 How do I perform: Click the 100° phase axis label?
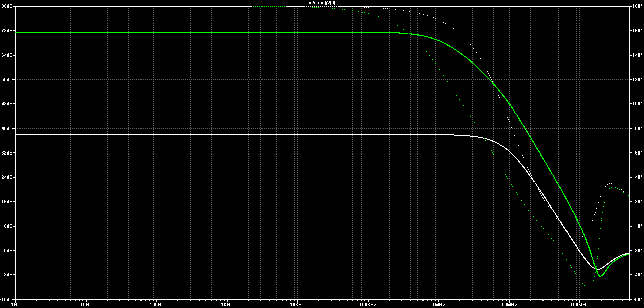[637, 104]
